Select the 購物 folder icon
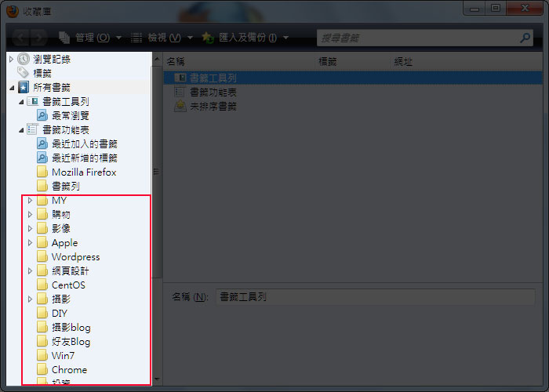Image resolution: width=549 pixels, height=392 pixels. [x=42, y=214]
